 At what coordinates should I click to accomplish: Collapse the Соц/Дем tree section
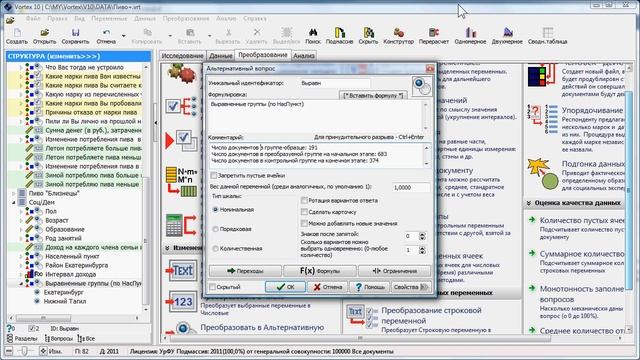(13, 202)
